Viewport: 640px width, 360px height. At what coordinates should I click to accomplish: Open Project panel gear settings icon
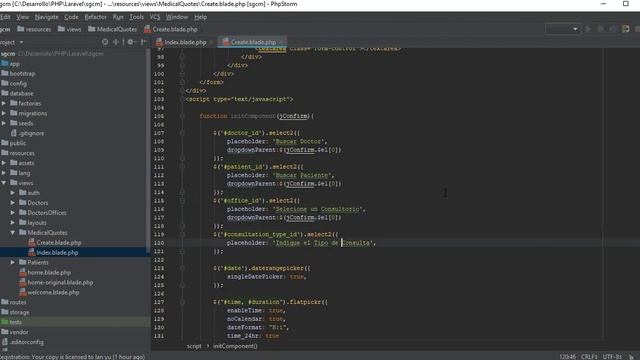[131, 42]
